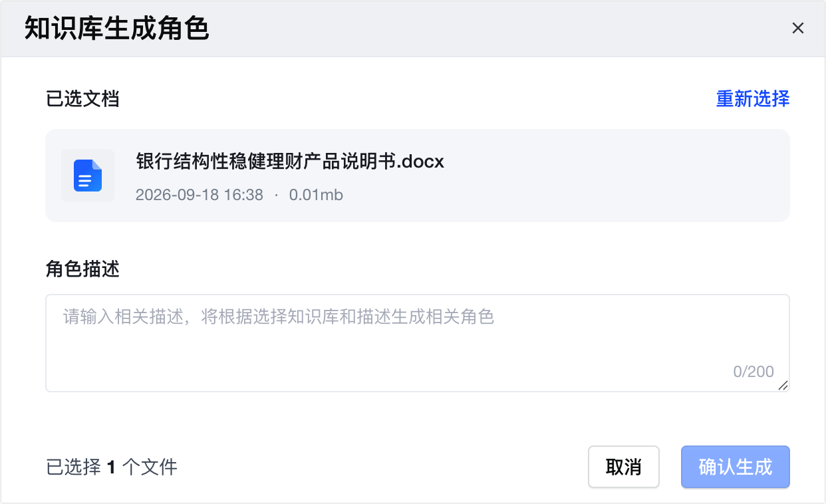Screen dimensions: 826x504
Task: Select the 银行结构性稳健理财产品说明书.docx file name
Action: [x=290, y=161]
